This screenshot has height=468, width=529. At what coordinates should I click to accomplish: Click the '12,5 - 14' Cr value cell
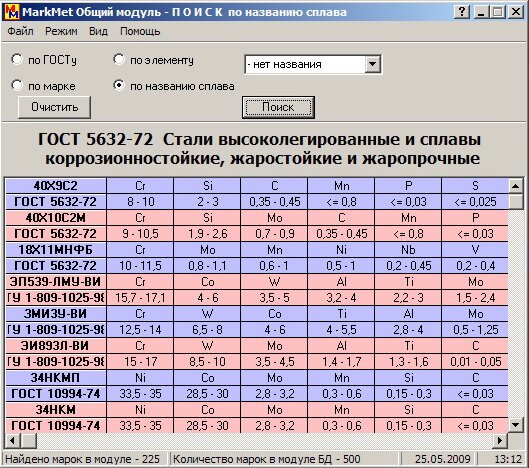click(140, 330)
